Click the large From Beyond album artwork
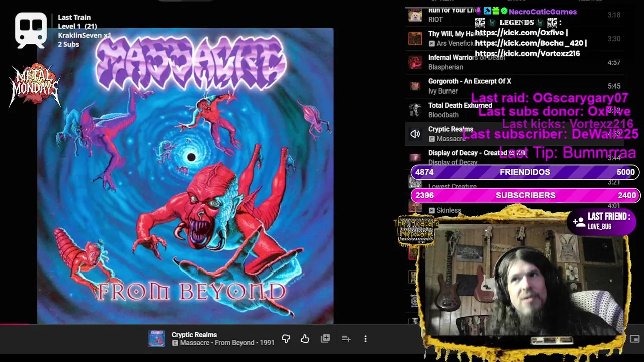The width and height of the screenshot is (644, 362). 185,176
